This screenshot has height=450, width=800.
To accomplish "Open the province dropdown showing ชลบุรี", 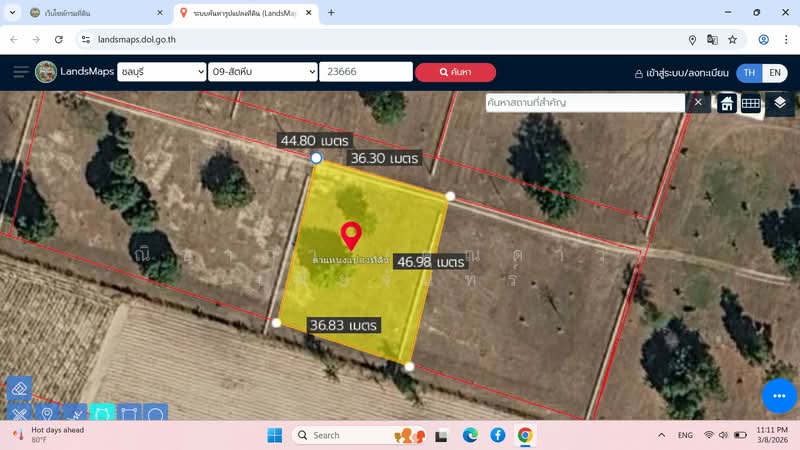I will point(160,72).
